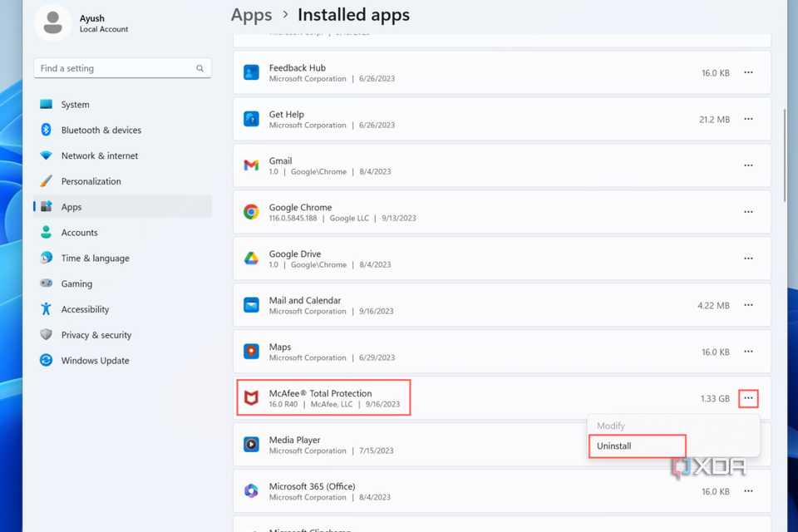Click the Google Chrome app icon
Screen dimensions: 798x532
point(251,212)
